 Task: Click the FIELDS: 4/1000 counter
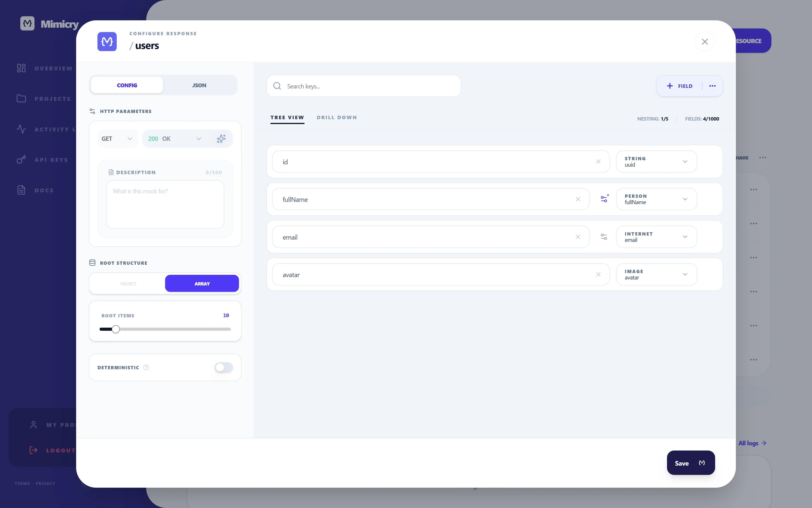(702, 119)
